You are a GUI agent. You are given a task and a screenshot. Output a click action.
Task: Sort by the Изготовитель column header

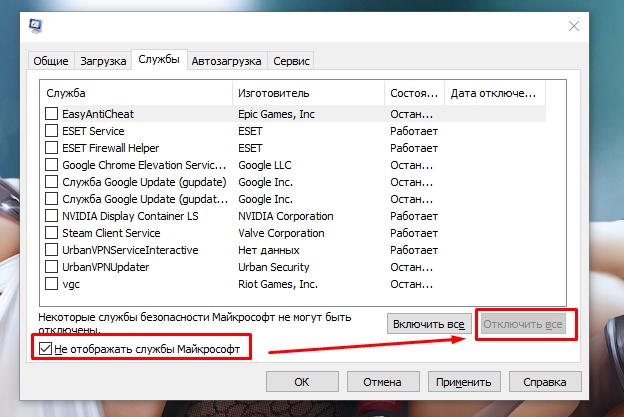coord(308,93)
